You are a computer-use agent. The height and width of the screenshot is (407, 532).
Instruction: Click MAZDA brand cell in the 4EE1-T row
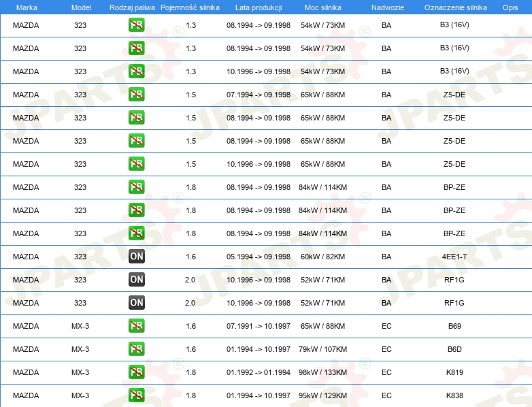26,257
